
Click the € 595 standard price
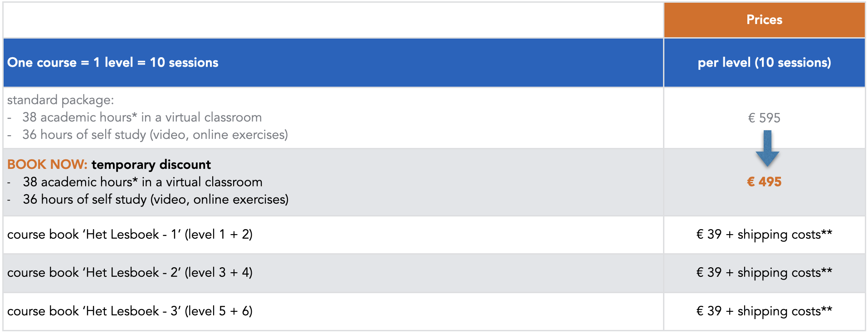(x=764, y=118)
